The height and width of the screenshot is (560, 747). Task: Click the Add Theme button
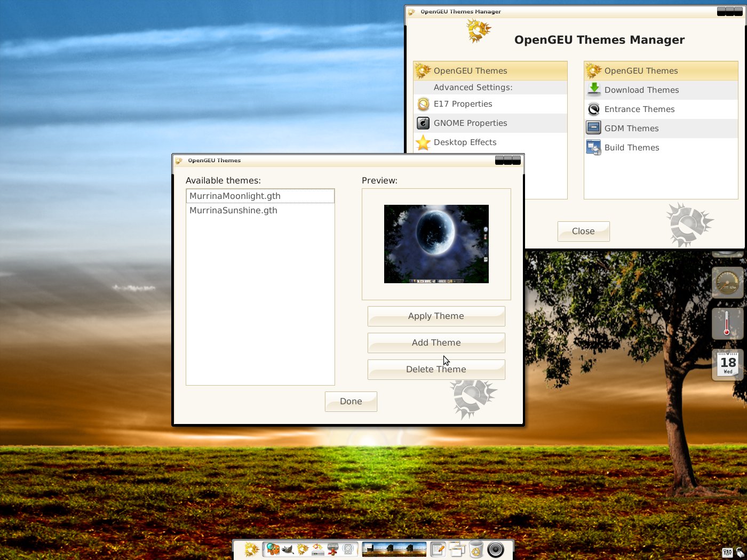436,342
